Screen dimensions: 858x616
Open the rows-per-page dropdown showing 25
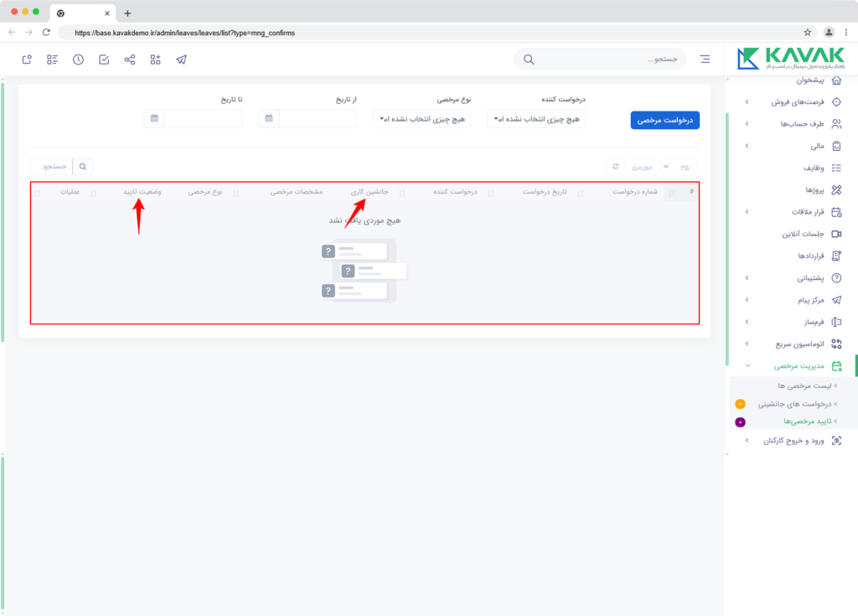[x=679, y=167]
